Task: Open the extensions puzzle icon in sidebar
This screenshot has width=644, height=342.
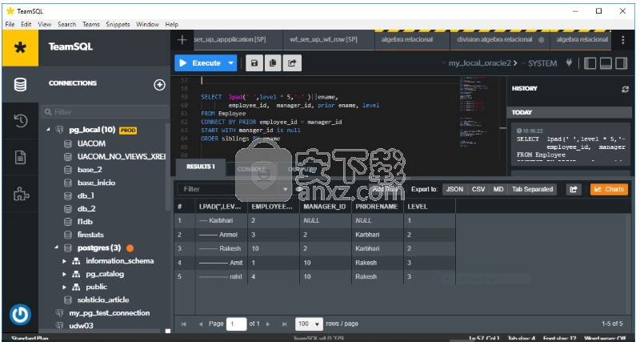Action: [21, 194]
